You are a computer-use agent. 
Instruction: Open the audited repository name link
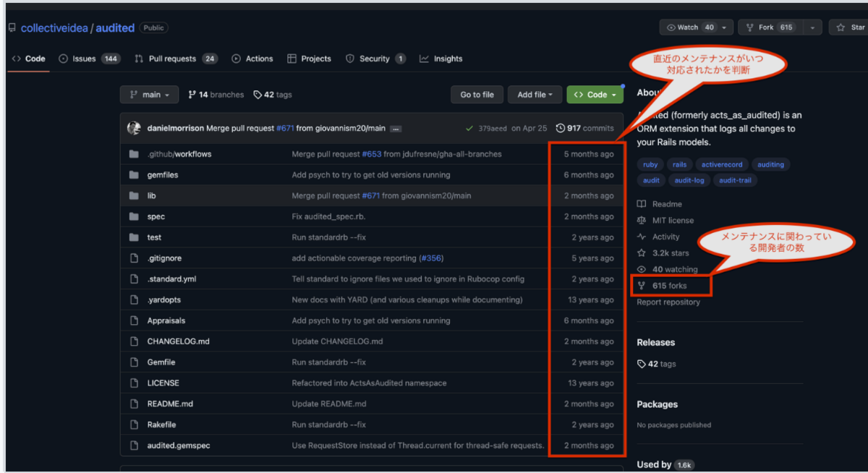(x=115, y=28)
